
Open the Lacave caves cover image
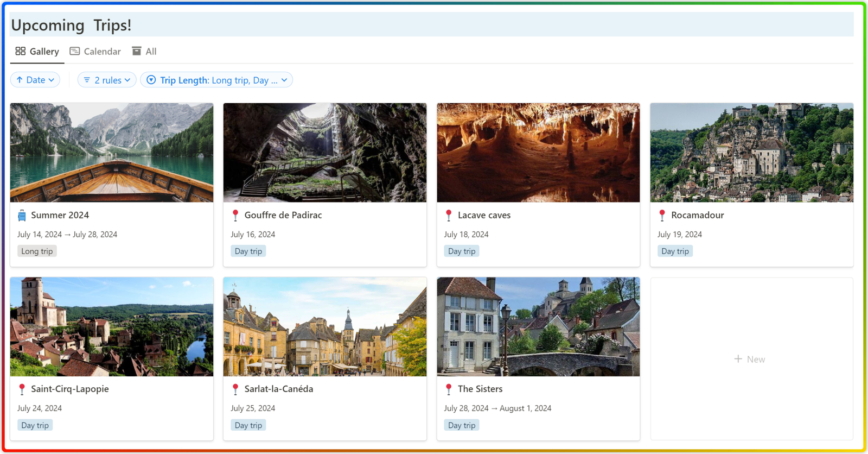(538, 153)
